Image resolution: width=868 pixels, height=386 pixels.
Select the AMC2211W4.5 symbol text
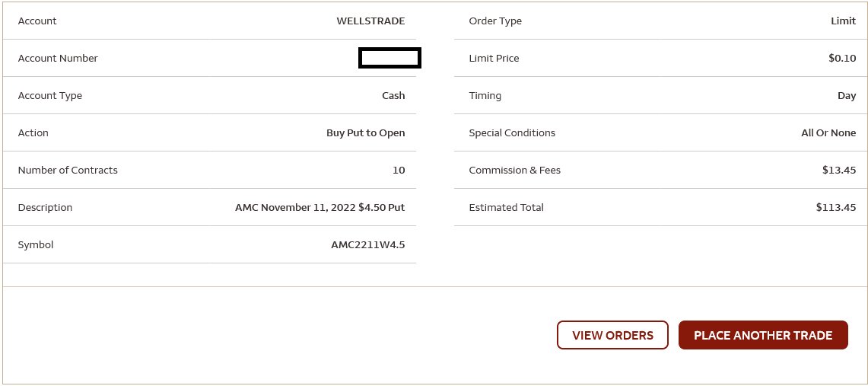368,245
